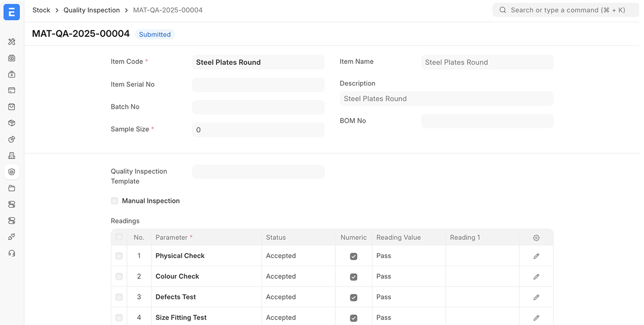
Task: Click the Status column header
Action: pyautogui.click(x=299, y=237)
